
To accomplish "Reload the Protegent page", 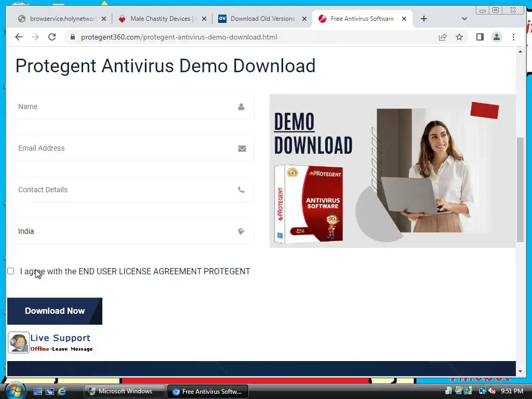I will pyautogui.click(x=52, y=37).
